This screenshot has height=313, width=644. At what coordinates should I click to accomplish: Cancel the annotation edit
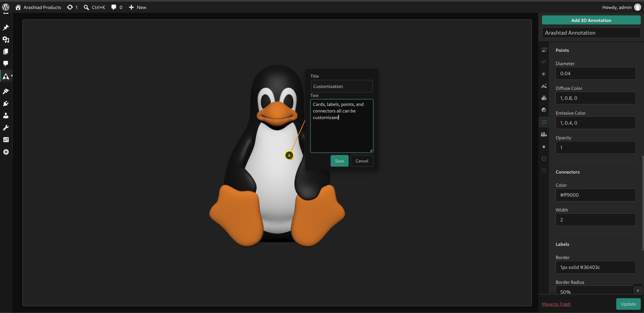[362, 161]
